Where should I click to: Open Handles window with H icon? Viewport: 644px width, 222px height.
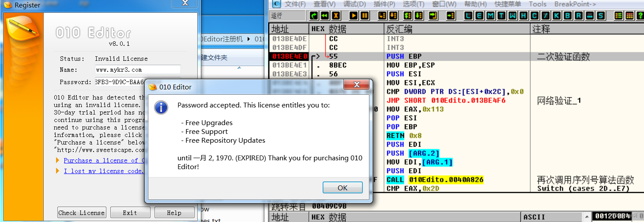(x=524, y=16)
